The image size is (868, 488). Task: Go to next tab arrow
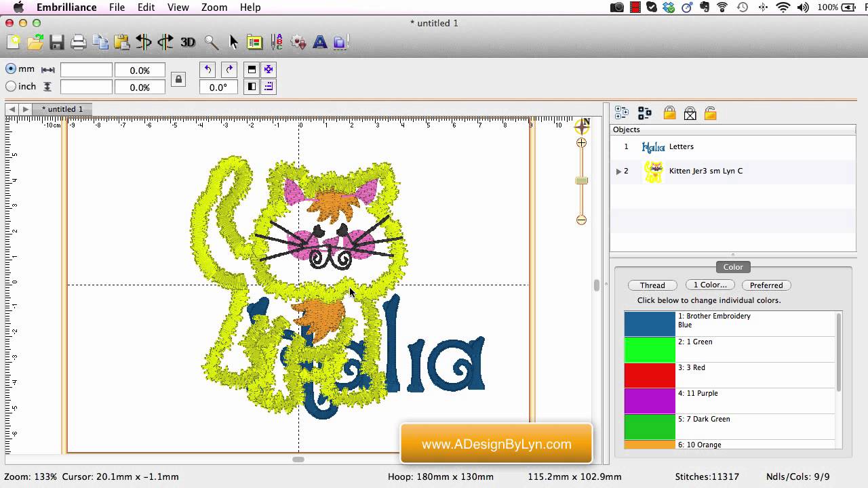pyautogui.click(x=25, y=109)
